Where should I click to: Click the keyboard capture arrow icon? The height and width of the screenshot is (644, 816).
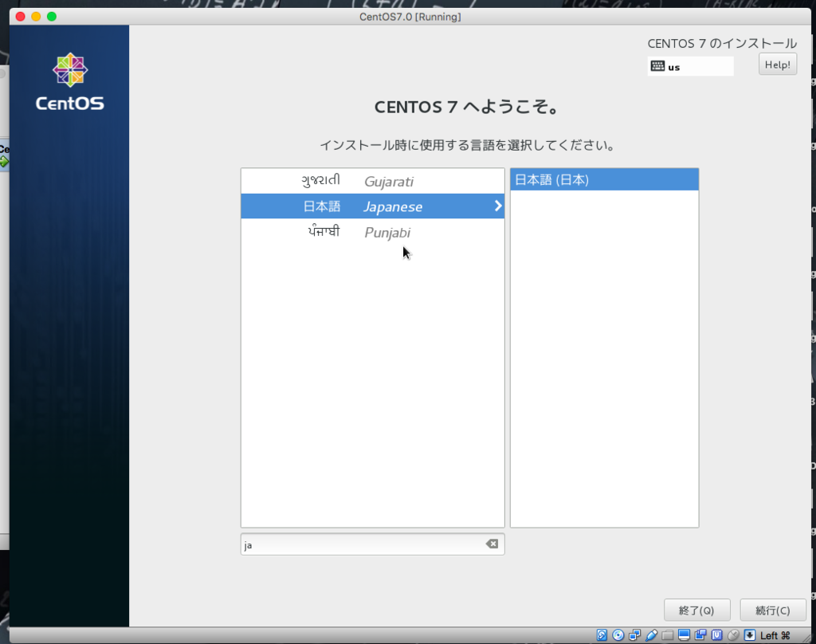[x=749, y=635]
